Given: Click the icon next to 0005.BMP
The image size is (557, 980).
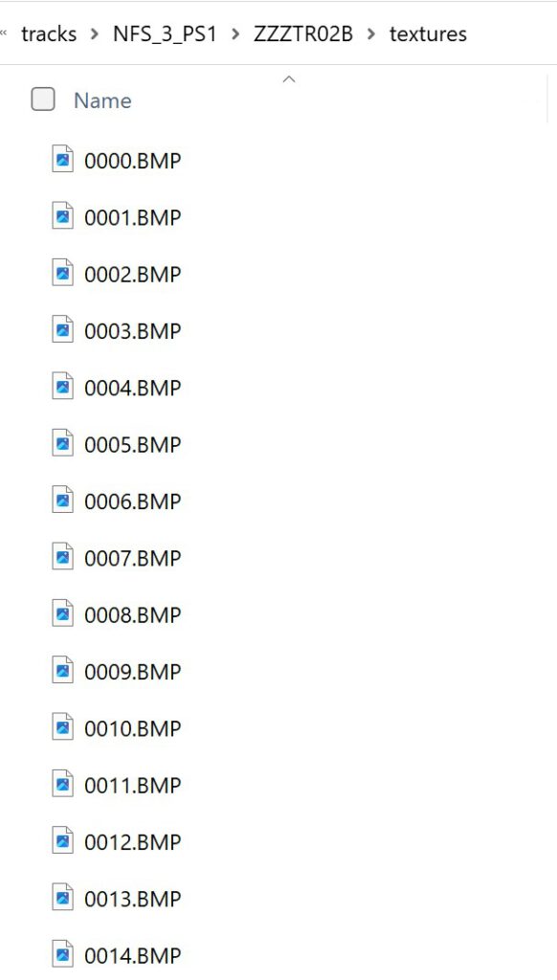Looking at the screenshot, I should 62,442.
